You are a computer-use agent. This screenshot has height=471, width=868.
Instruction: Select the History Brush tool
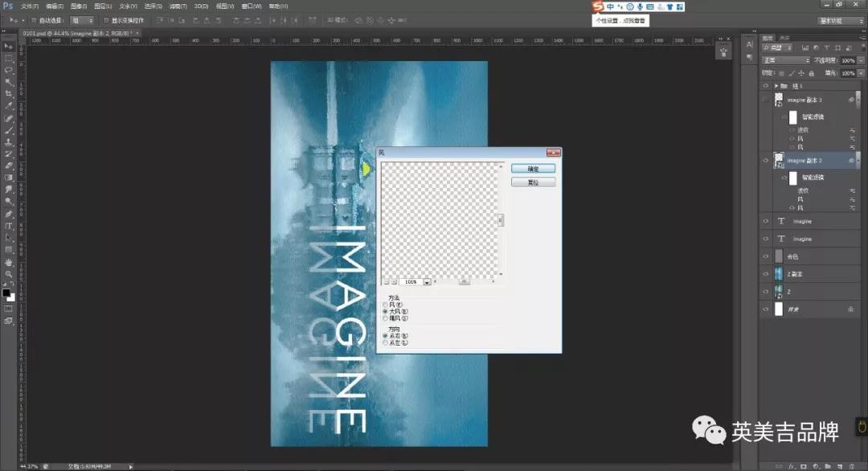click(x=8, y=154)
